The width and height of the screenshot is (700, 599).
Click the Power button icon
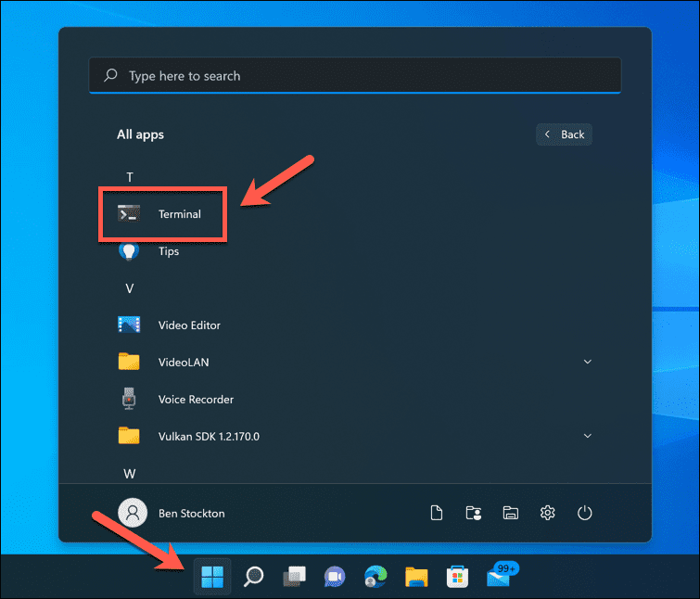coord(584,513)
